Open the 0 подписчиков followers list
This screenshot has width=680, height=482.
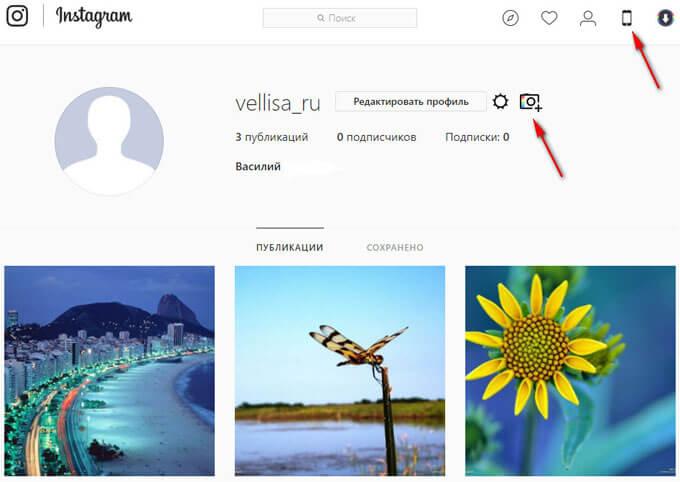pos(376,137)
